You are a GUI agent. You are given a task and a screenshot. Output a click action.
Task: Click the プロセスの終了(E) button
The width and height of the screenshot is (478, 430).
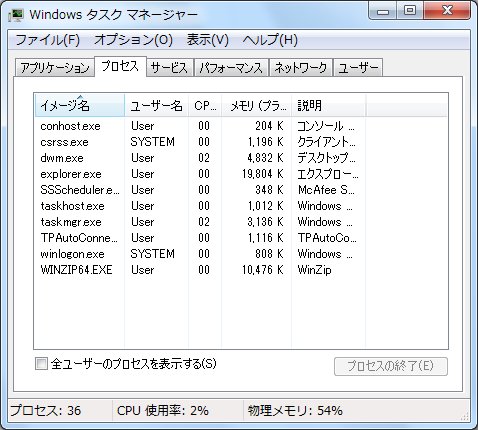pyautogui.click(x=391, y=366)
